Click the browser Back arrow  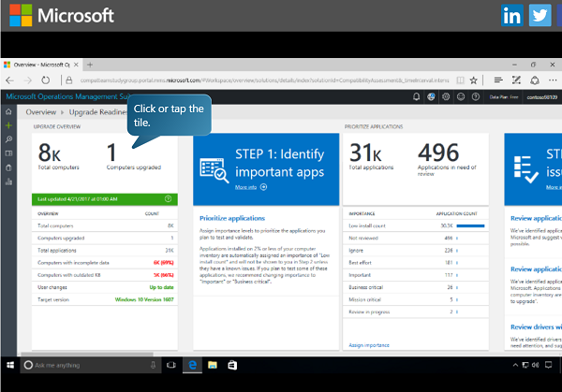(10, 80)
